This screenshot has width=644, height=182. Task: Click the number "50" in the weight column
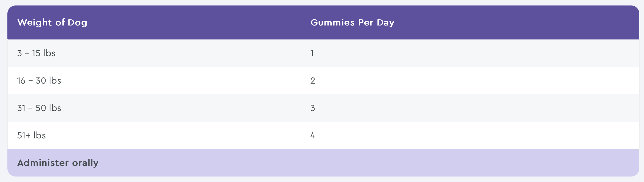pyautogui.click(x=41, y=108)
